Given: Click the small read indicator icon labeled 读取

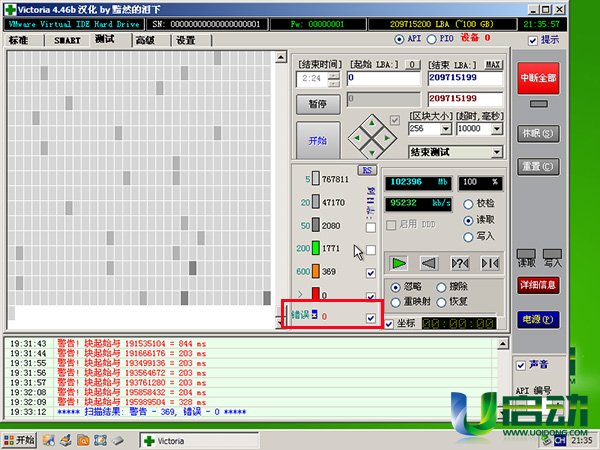Looking at the screenshot, I should coord(526,254).
